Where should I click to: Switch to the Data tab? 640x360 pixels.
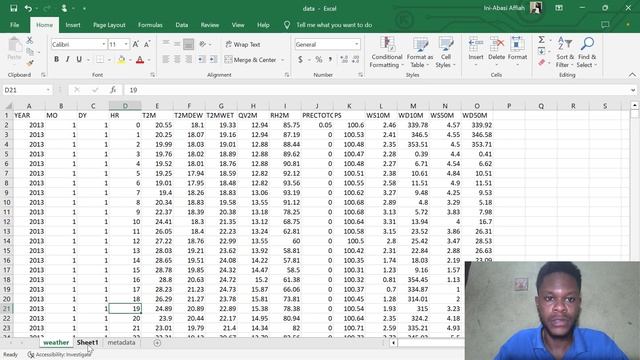pos(182,25)
